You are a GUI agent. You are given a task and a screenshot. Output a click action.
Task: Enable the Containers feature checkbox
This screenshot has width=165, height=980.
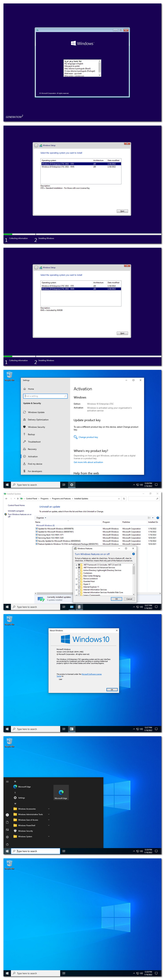[79, 573]
